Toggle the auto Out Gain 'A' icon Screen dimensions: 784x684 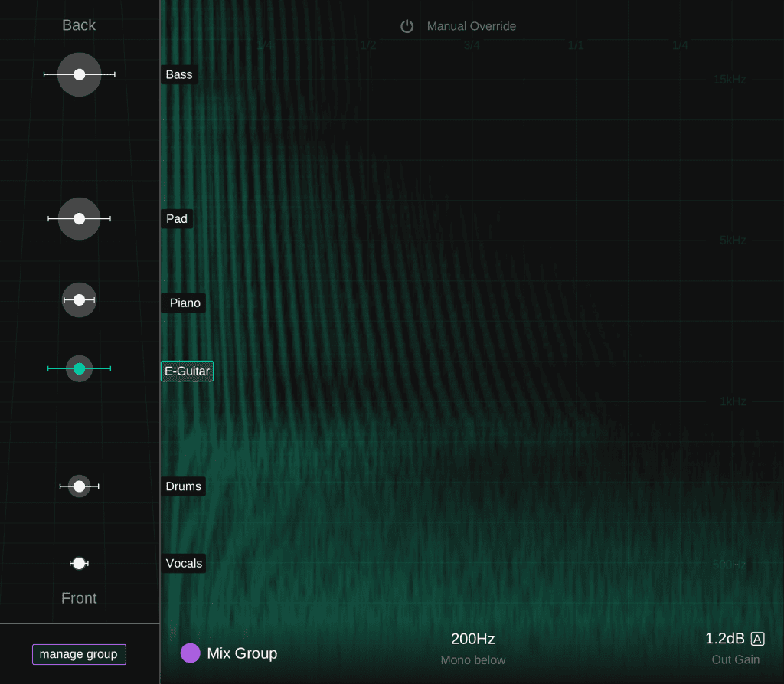pyautogui.click(x=757, y=638)
